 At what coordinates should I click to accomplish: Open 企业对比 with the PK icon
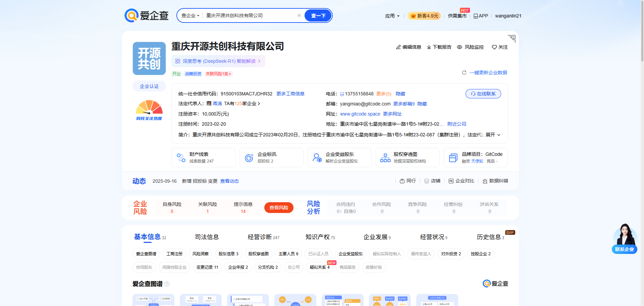(x=451, y=181)
